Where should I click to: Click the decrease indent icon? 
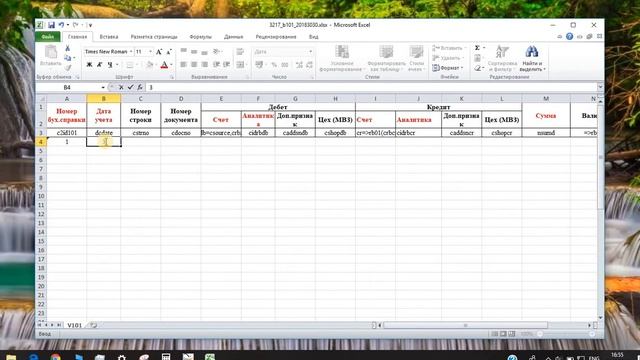216,64
